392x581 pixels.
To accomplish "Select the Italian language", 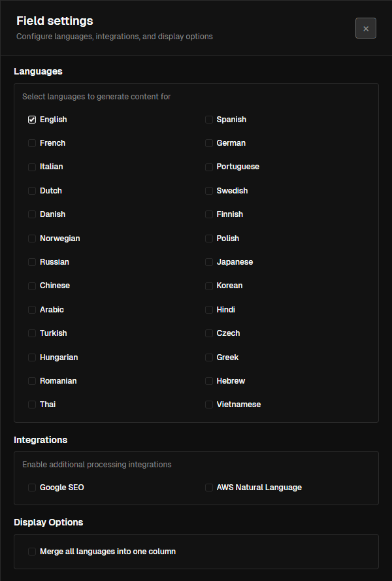I will click(31, 166).
